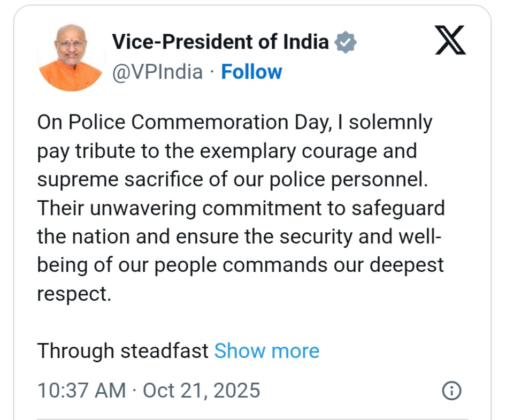Click the Vice-President of India display name
This screenshot has width=506, height=420.
tap(220, 41)
